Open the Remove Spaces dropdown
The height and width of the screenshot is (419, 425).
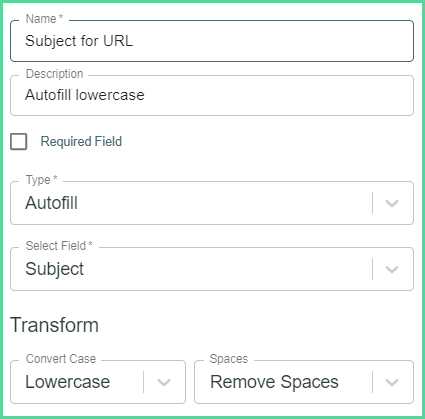click(x=304, y=382)
